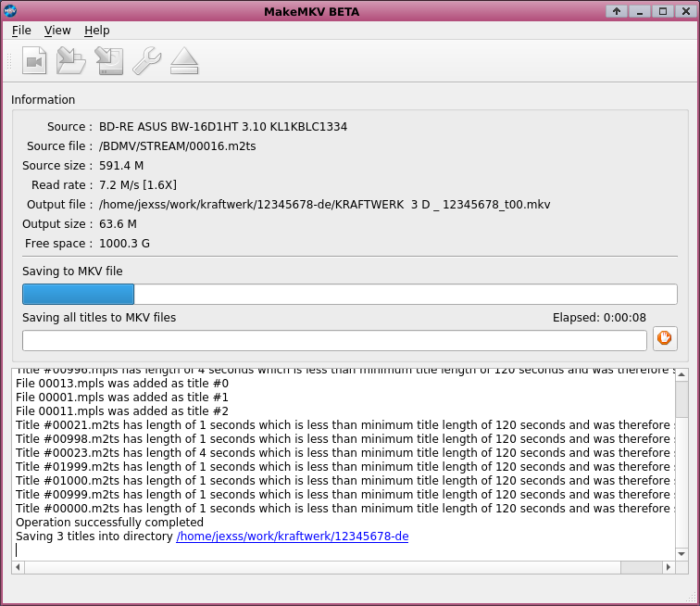Open the File menu
The width and height of the screenshot is (700, 606).
pos(21,31)
